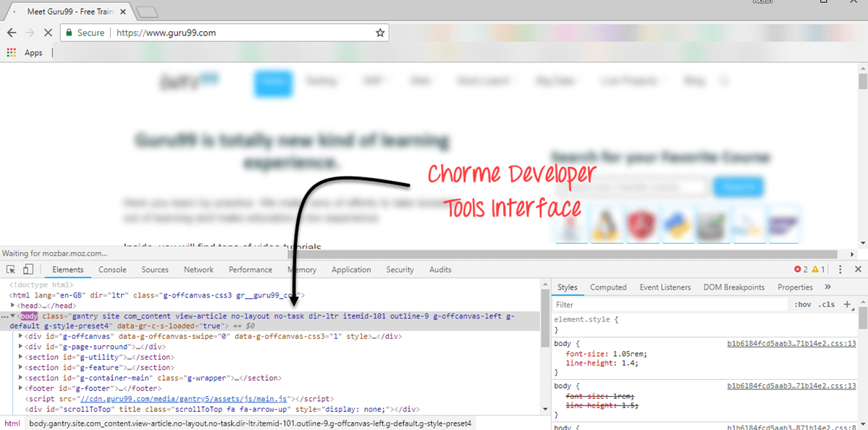
Task: Select the Network panel tab
Action: 198,269
